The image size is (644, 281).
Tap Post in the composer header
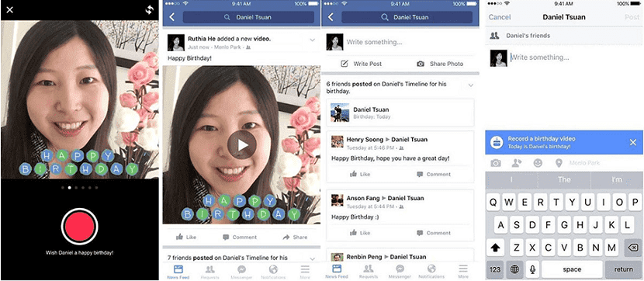632,17
